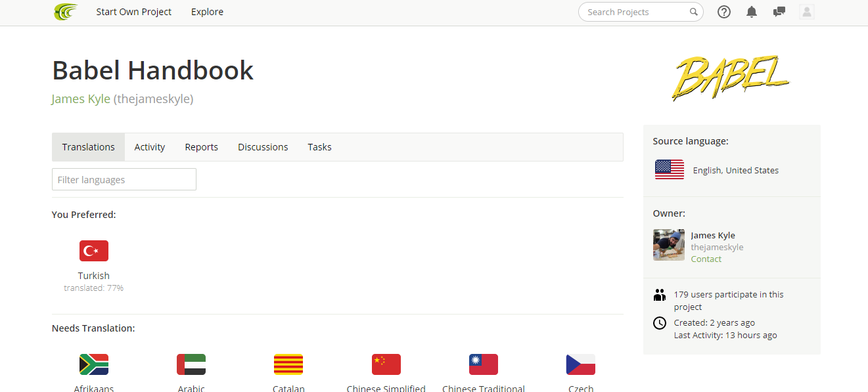Click the 'Source language:' label
The width and height of the screenshot is (868, 392).
pyautogui.click(x=691, y=141)
